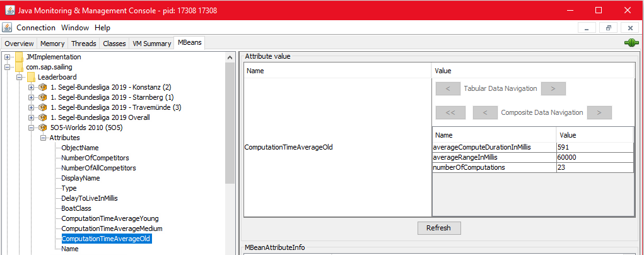The width and height of the screenshot is (644, 255).
Task: Click the MBean icon for Konstanz (2)
Action: [43, 87]
